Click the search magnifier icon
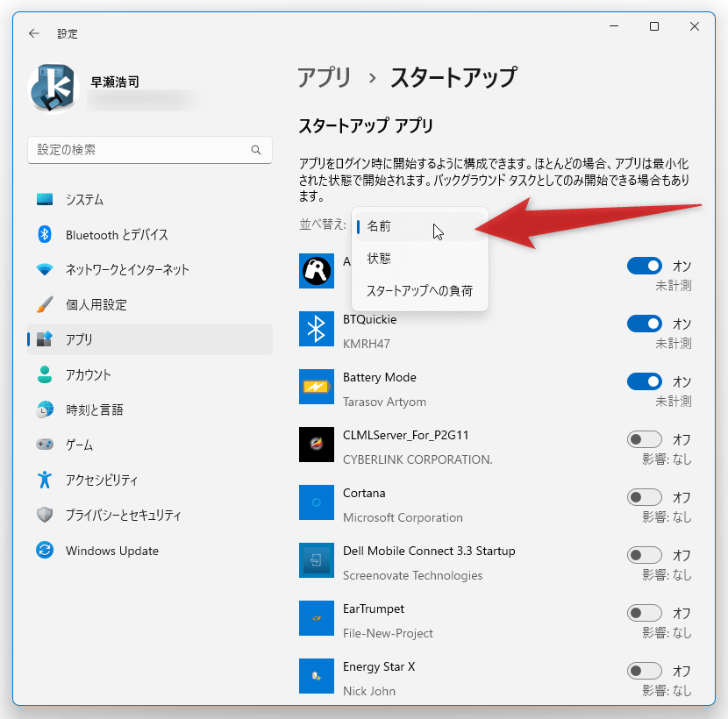Image resolution: width=728 pixels, height=719 pixels. tap(256, 150)
